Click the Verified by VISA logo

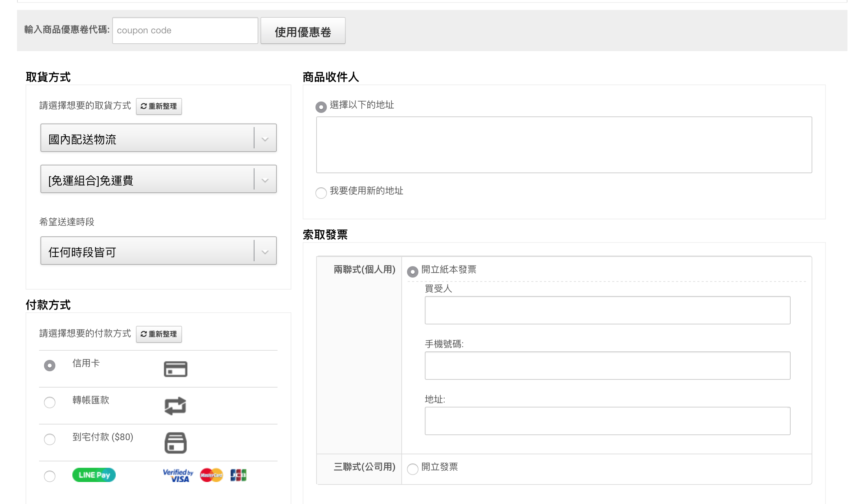[x=178, y=475]
